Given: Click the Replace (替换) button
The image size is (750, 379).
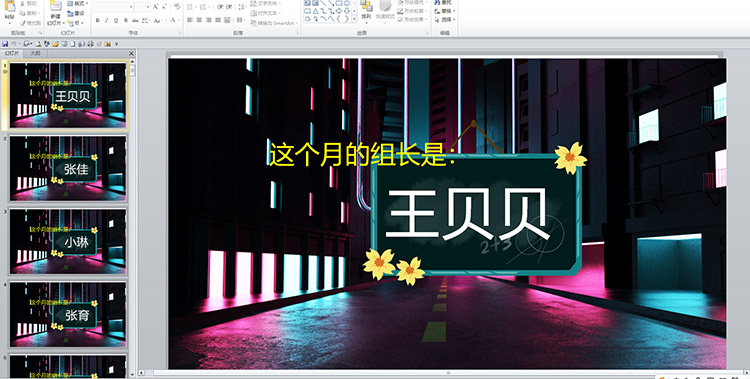Looking at the screenshot, I should point(445,11).
